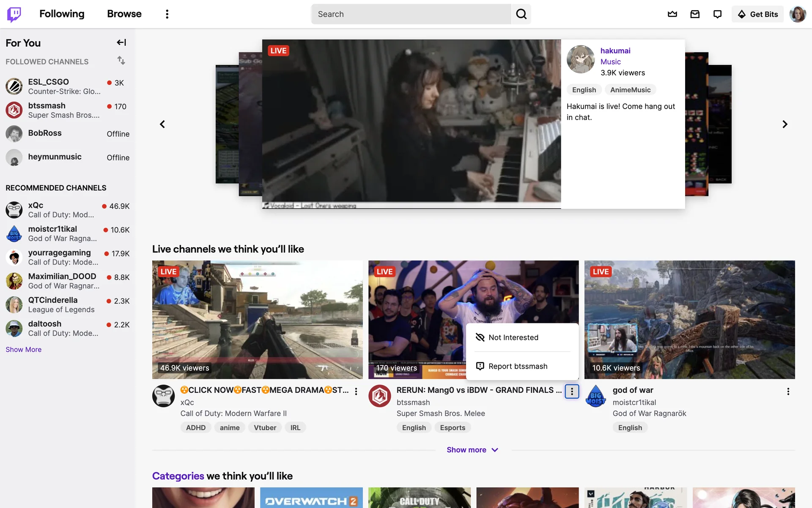Go to next carousel stream
This screenshot has width=812, height=508.
pyautogui.click(x=785, y=124)
